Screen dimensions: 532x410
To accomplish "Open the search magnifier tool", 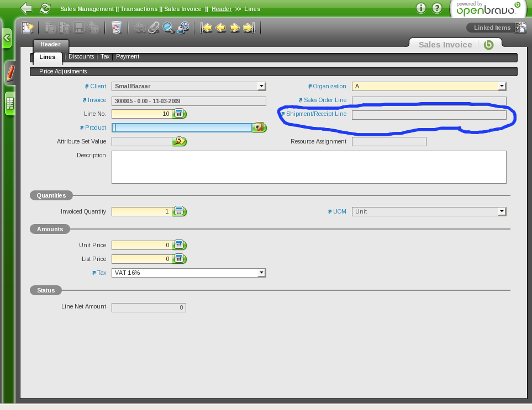I will (x=168, y=28).
